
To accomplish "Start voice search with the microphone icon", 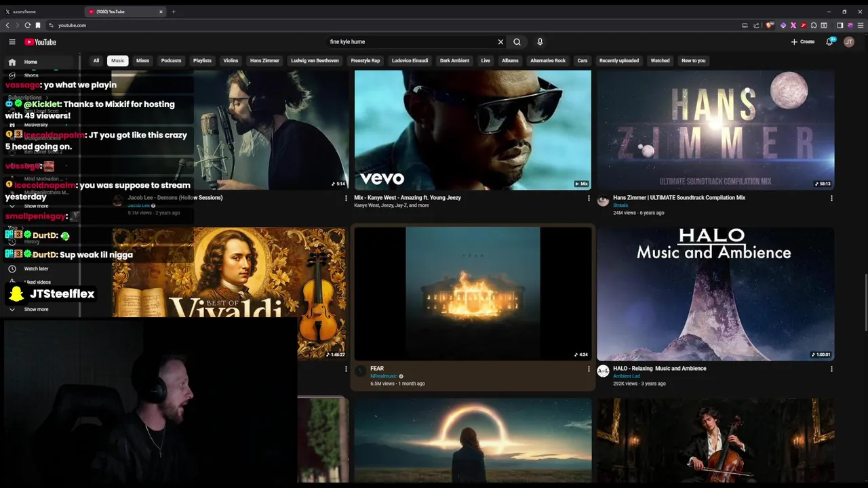I will pos(540,42).
